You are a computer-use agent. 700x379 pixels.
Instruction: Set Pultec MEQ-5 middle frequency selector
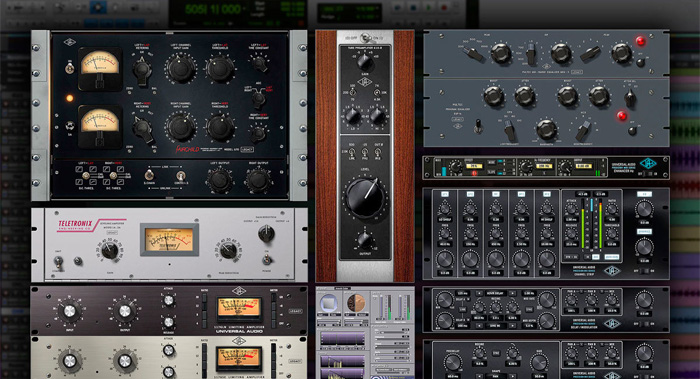530,54
